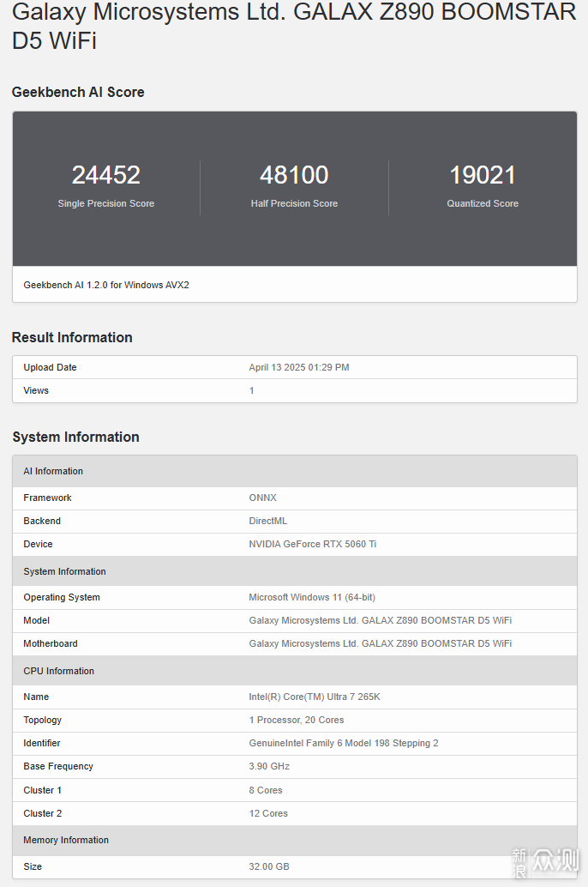
Task: Select Microsoft Windows 11 (64-bit) value
Action: coord(312,597)
